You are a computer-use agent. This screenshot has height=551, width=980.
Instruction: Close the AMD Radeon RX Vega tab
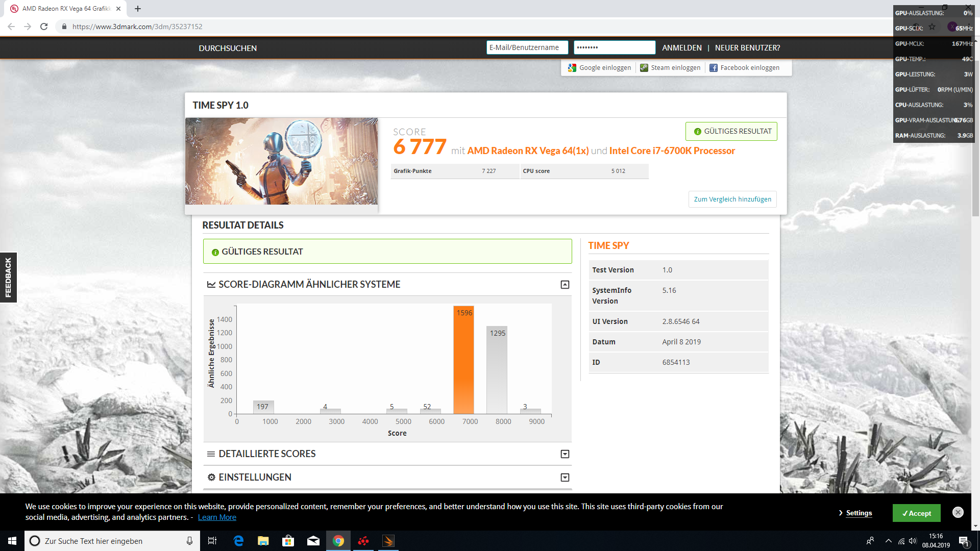[x=118, y=9]
